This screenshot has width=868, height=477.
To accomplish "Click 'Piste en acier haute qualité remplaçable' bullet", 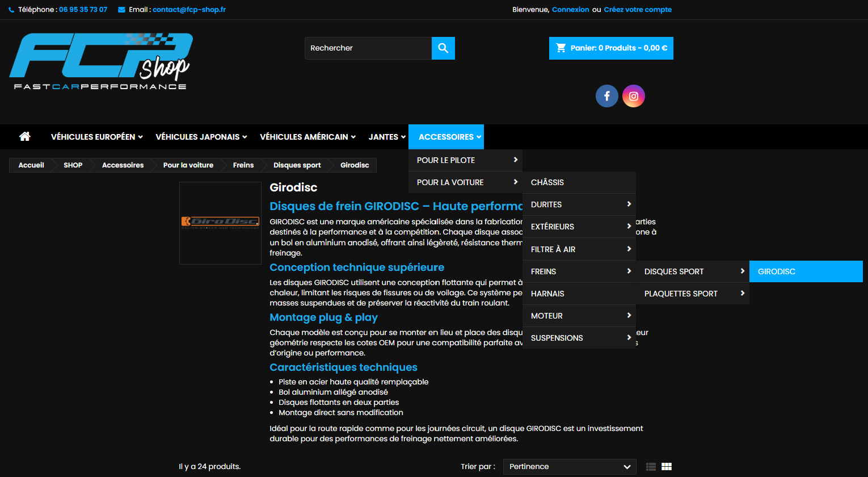I will pos(353,382).
